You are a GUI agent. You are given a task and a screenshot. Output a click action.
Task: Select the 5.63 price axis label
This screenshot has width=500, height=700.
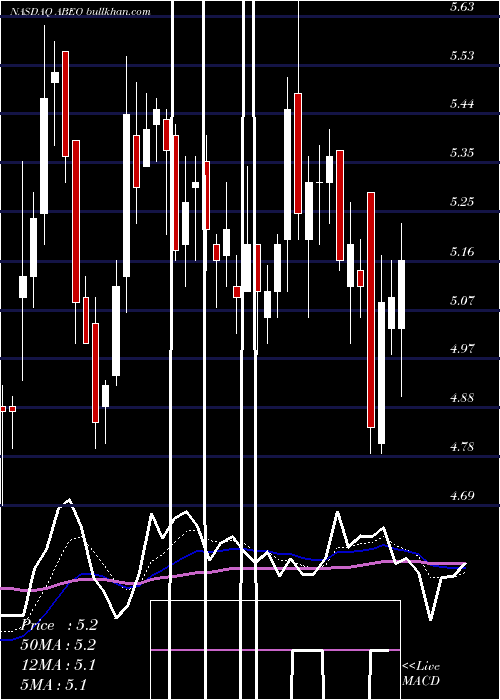pyautogui.click(x=462, y=7)
